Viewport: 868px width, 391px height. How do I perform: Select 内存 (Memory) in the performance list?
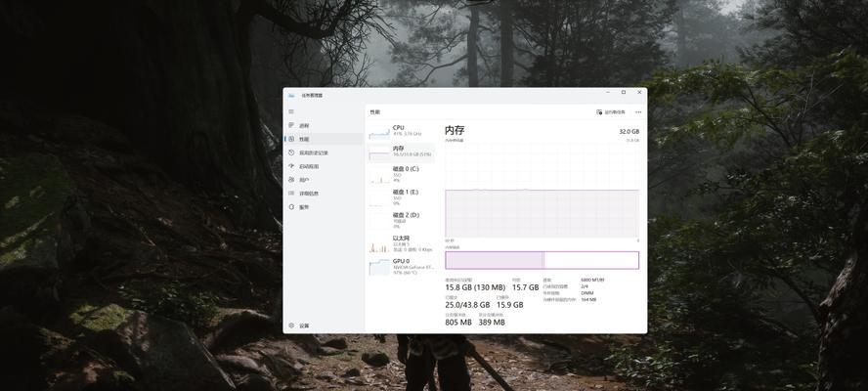(401, 152)
